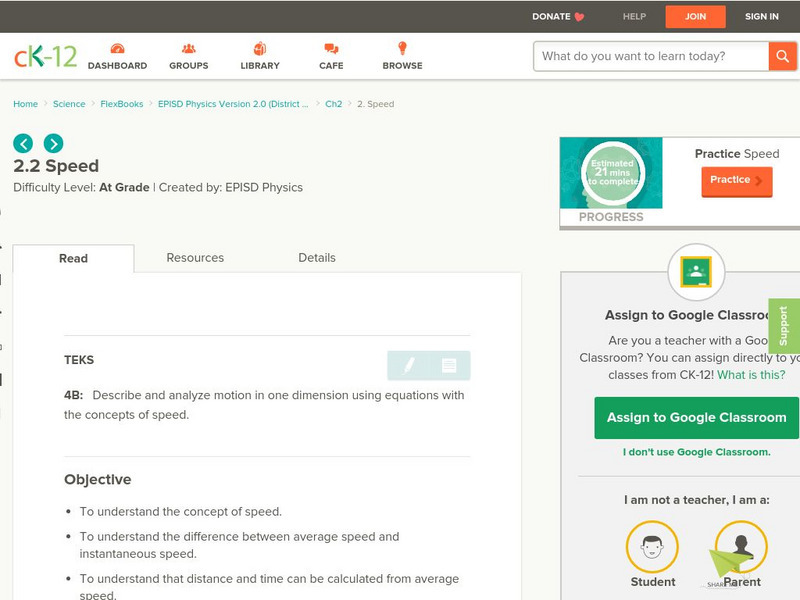The image size is (800, 600).
Task: Open the 'What is this?' link
Action: coord(751,375)
